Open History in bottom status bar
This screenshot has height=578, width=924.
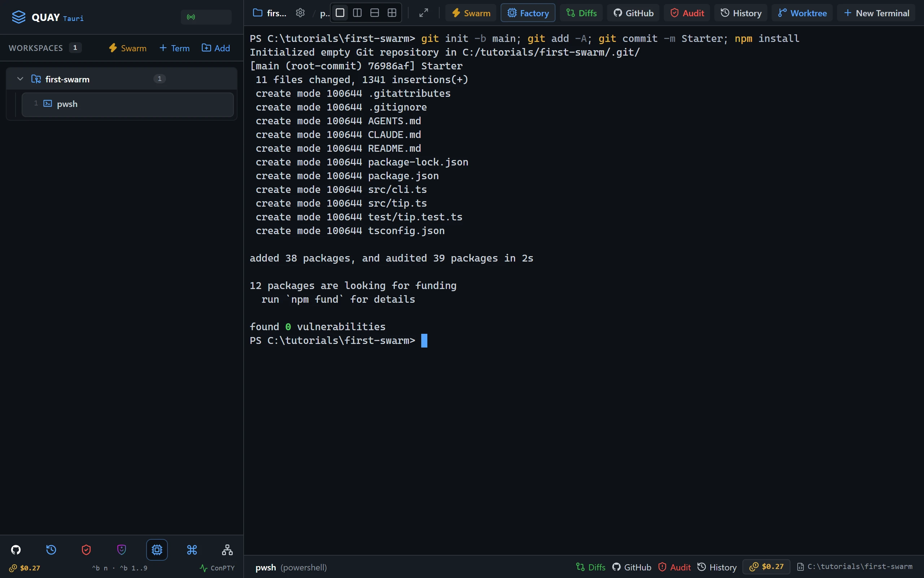pyautogui.click(x=717, y=567)
